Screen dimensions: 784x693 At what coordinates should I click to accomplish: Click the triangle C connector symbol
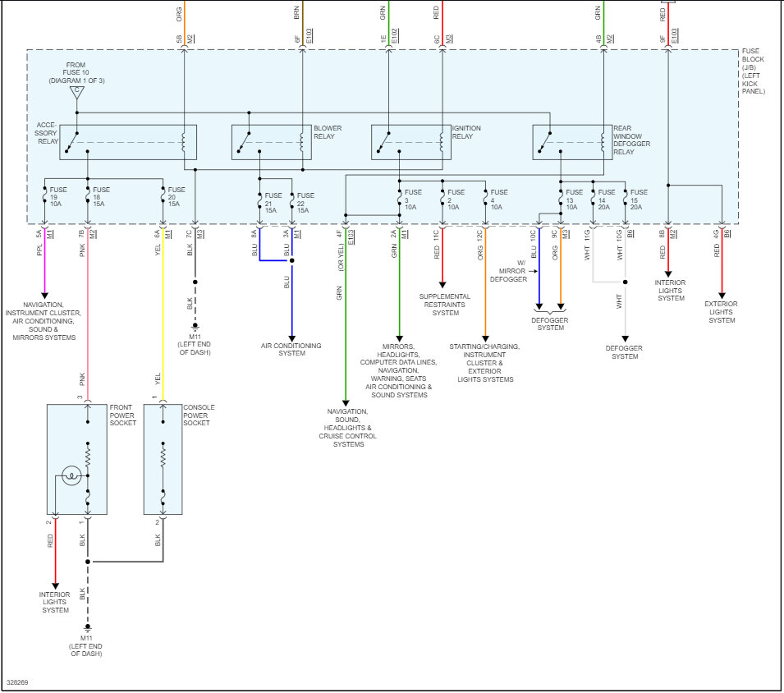point(76,93)
